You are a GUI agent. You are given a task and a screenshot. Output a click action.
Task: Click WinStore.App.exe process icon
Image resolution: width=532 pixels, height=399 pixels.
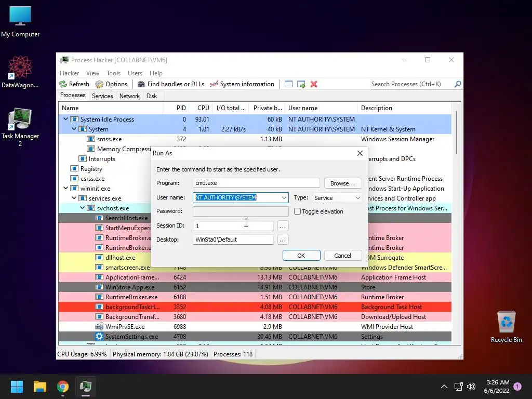pyautogui.click(x=99, y=287)
